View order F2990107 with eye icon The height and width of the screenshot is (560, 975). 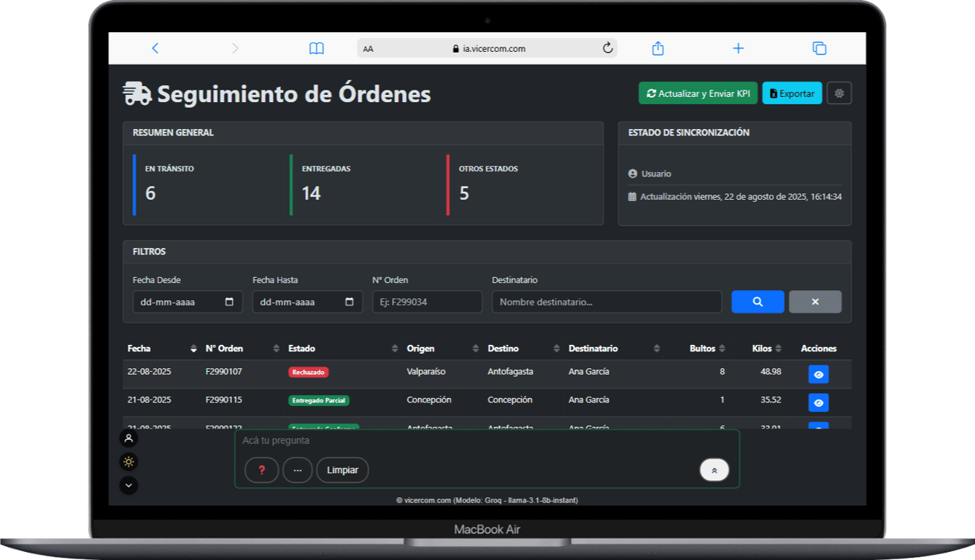point(819,374)
